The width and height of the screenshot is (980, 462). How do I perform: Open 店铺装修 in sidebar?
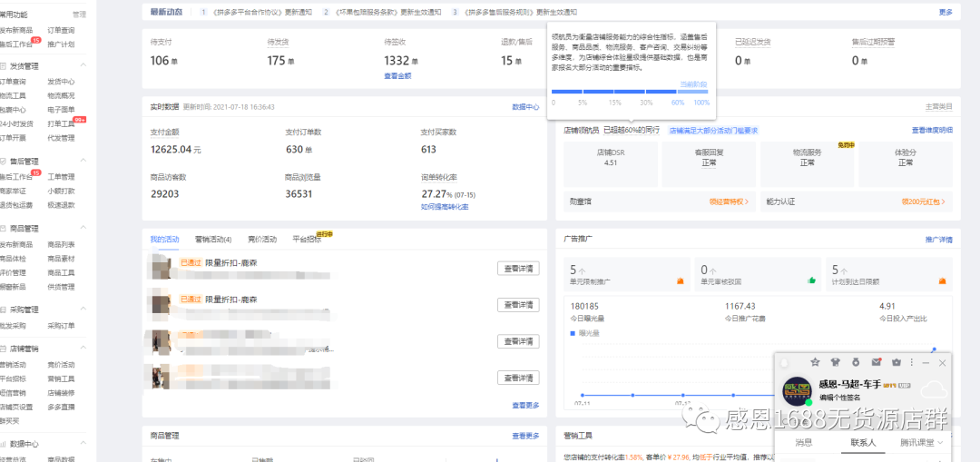[61, 393]
